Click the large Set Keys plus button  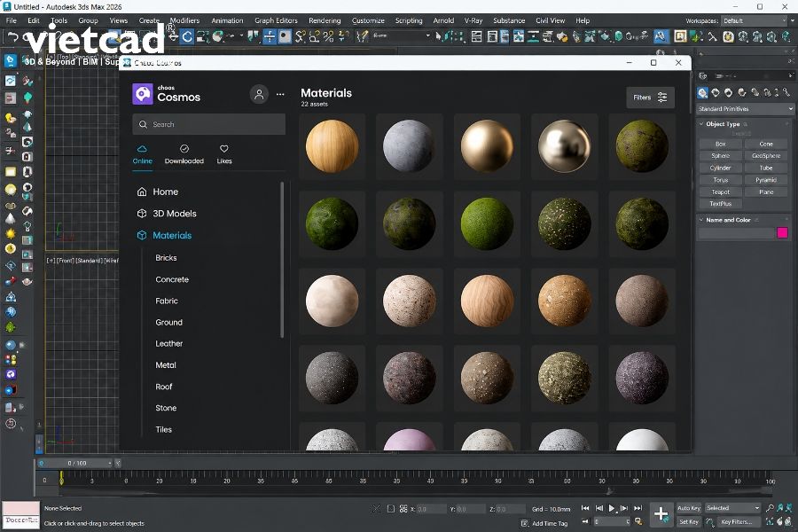coord(661,514)
